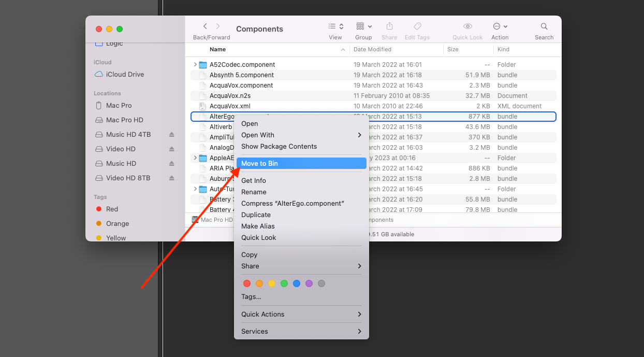Switch views using the View icon
This screenshot has height=357, width=644.
tap(333, 26)
